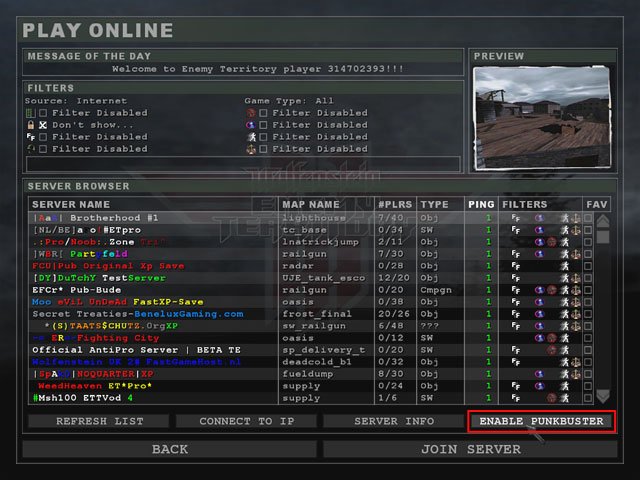Click FF icon in Official AntiPro Server row
The image size is (640, 480).
click(x=516, y=350)
